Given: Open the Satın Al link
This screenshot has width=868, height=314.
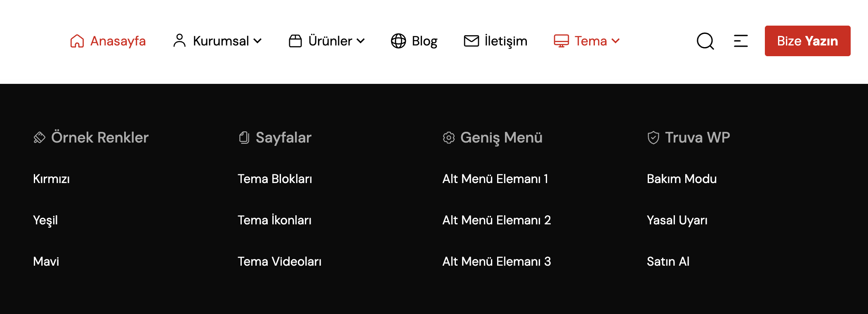Looking at the screenshot, I should [x=668, y=262].
